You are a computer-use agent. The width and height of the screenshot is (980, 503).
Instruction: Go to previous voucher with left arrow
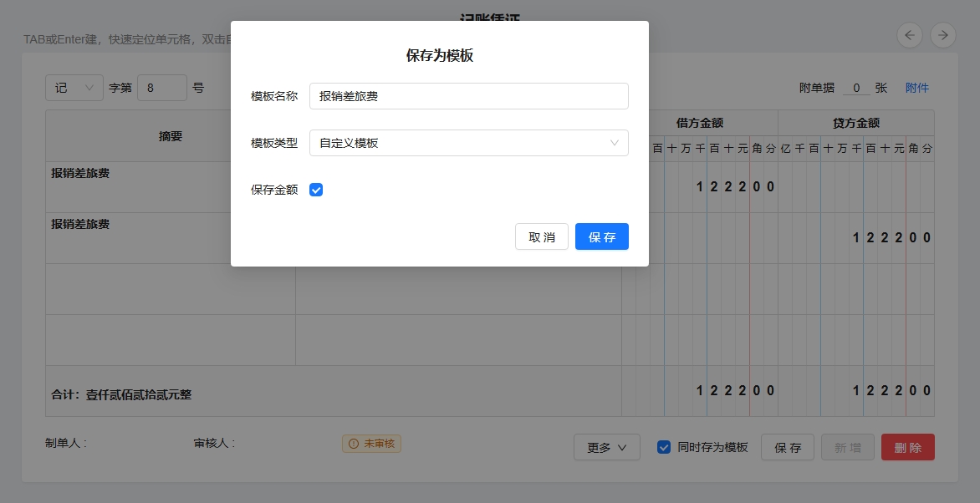pyautogui.click(x=911, y=35)
